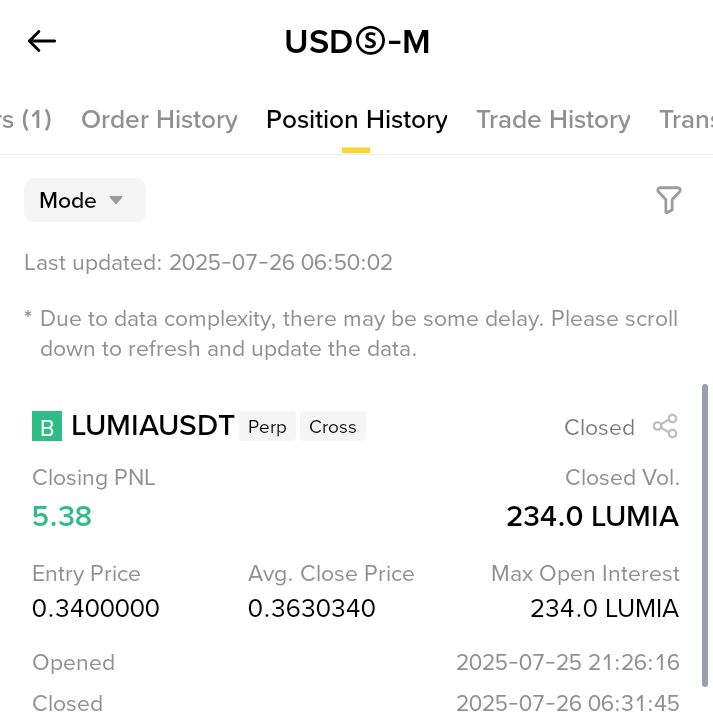
Task: Tap the LUMIAUSDT pair name
Action: [x=153, y=426]
